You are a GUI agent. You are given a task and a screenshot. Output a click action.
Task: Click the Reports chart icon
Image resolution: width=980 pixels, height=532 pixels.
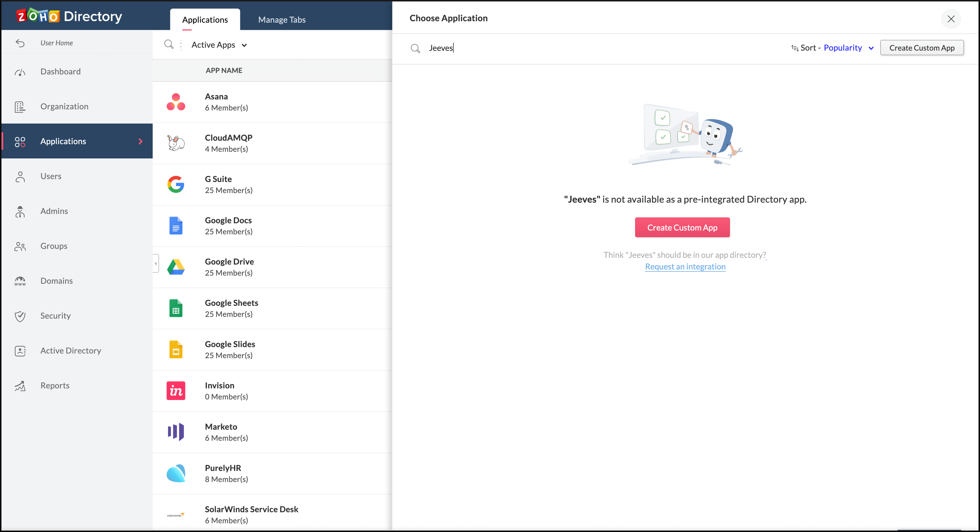tap(20, 385)
